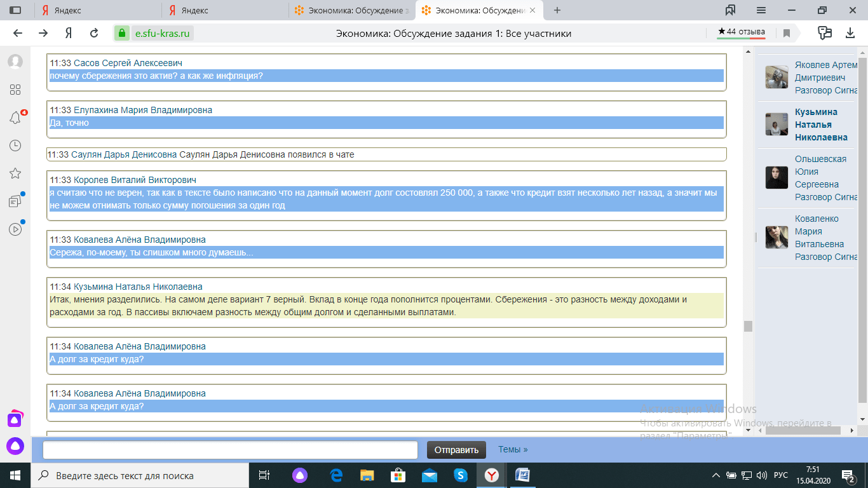Click the participants panel vertical scrollbar
Viewport: 868px width, 488px height.
point(862,229)
